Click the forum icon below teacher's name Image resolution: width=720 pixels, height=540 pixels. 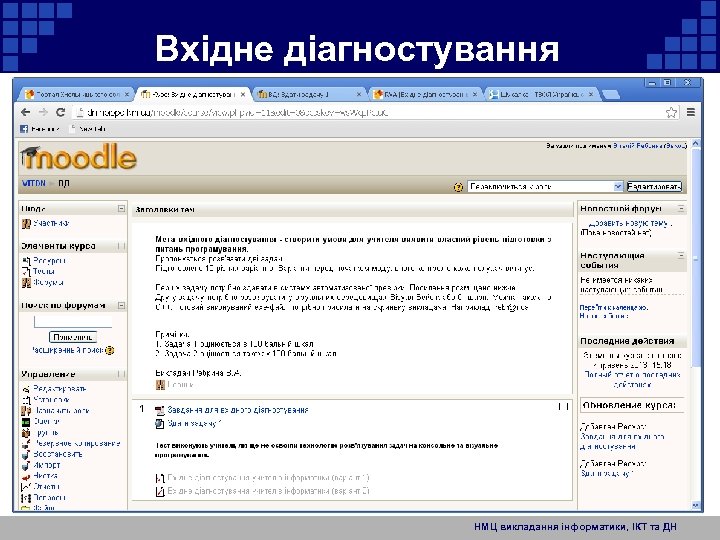point(160,385)
